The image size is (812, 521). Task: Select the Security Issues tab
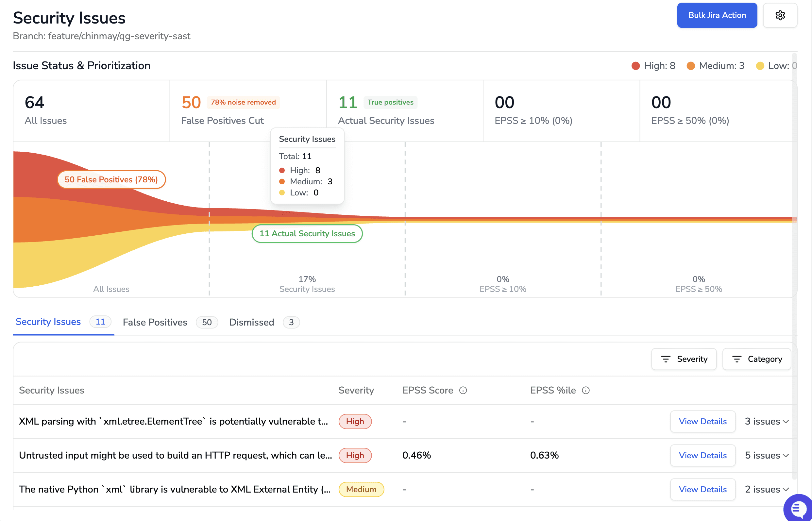point(48,322)
